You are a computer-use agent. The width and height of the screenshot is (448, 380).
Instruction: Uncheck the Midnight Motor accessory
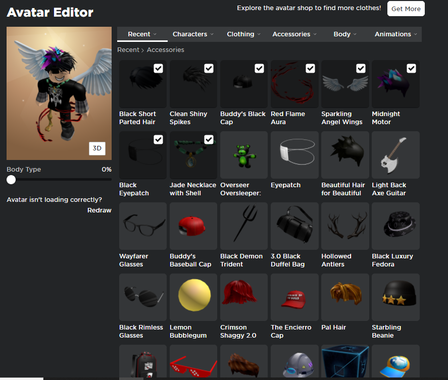click(x=411, y=68)
